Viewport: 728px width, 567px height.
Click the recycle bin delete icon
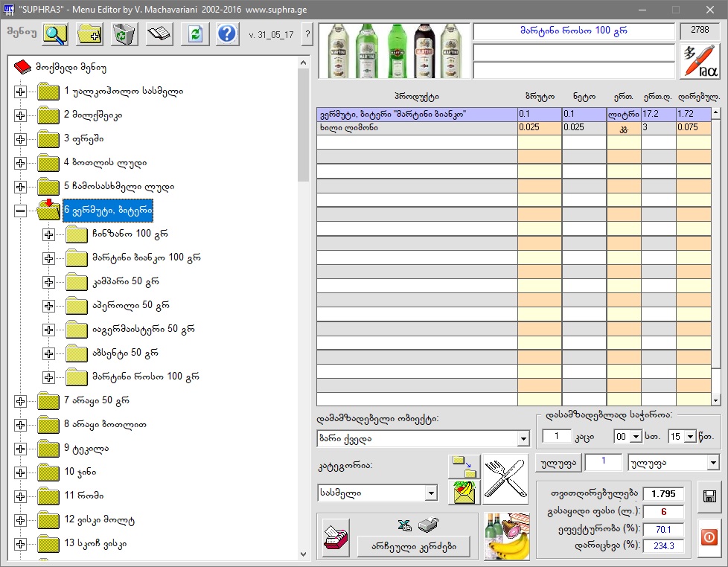tap(124, 34)
